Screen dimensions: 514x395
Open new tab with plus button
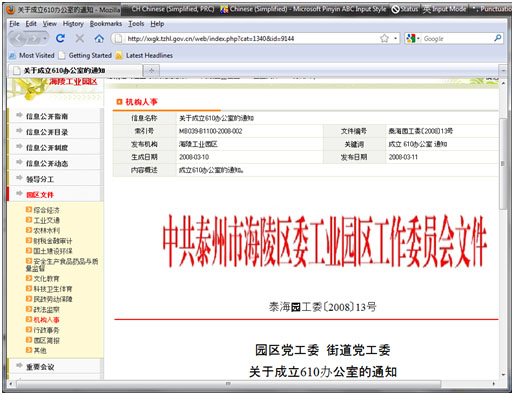152,70
